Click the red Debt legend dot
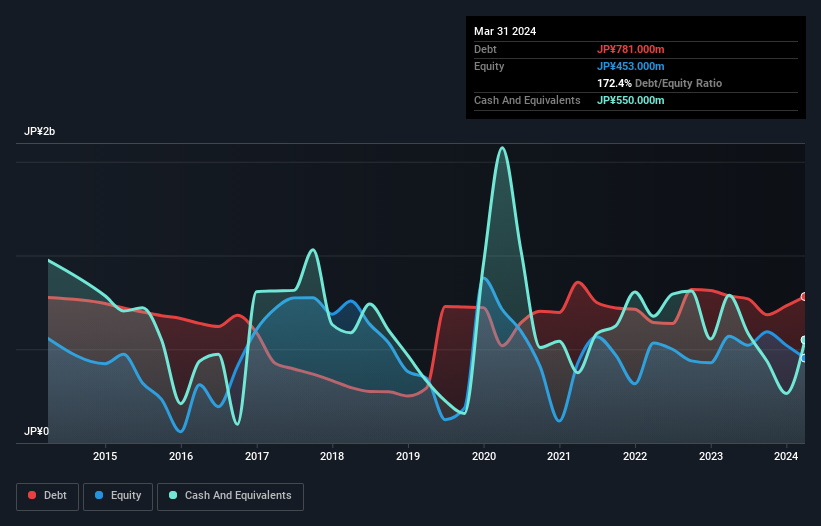821x526 pixels. point(32,495)
